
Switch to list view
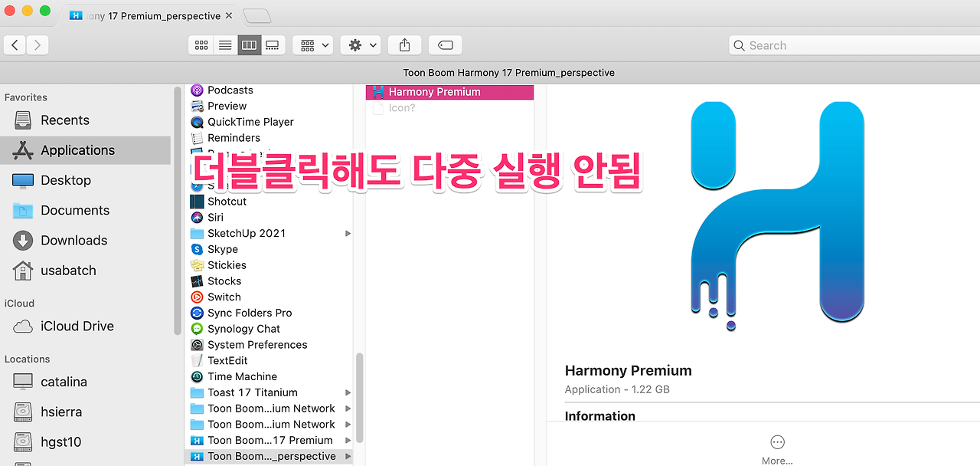point(225,45)
